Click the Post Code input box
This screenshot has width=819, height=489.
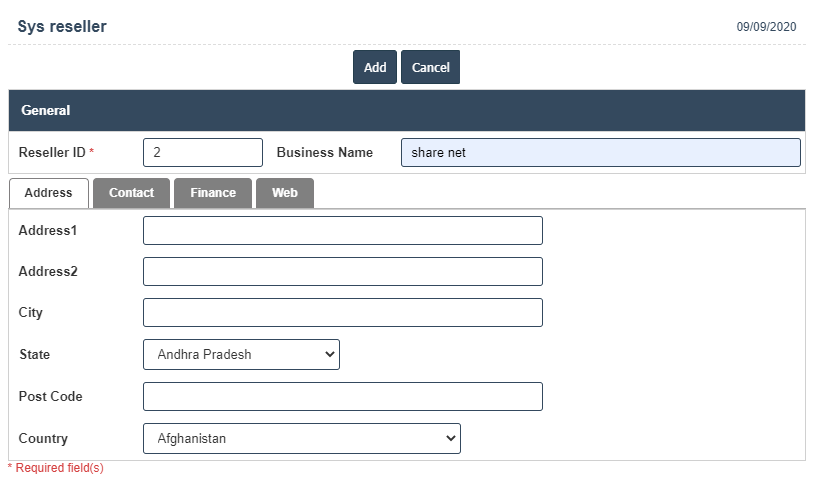pos(342,396)
